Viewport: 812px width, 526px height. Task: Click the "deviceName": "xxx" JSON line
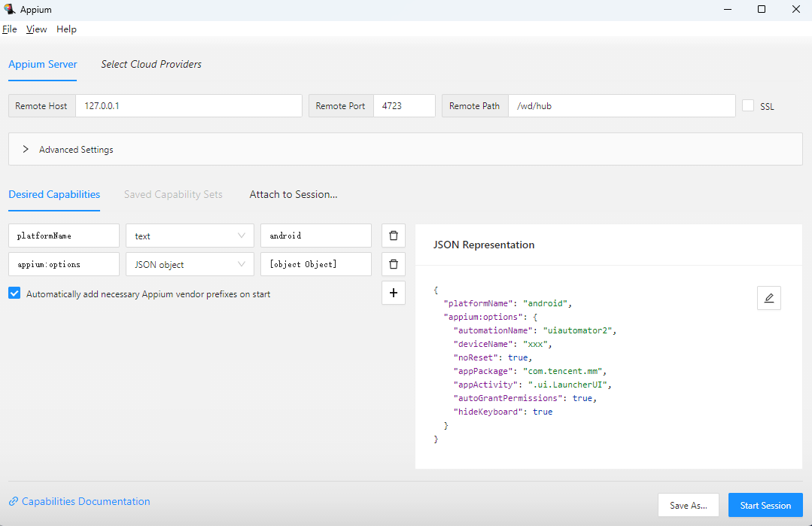point(503,344)
